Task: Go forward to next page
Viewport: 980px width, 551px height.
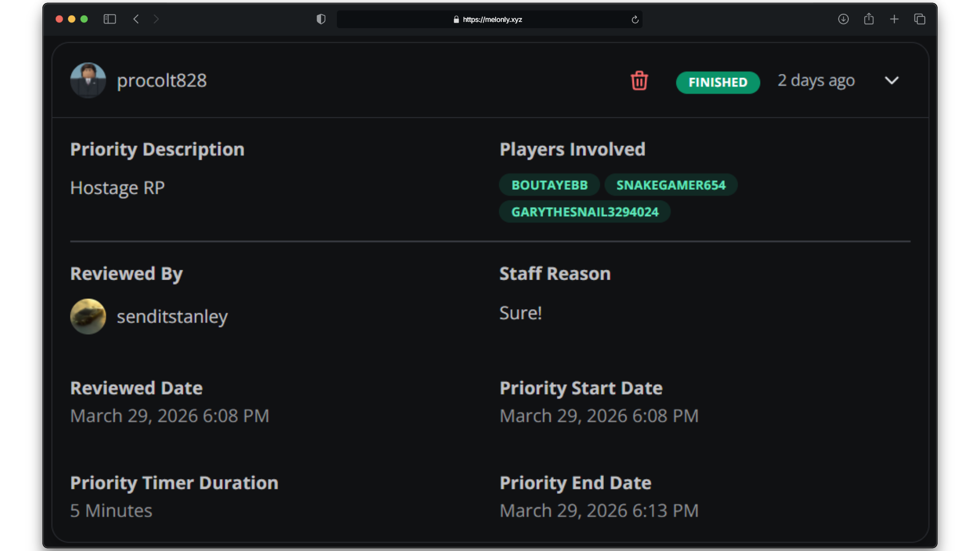Action: click(x=156, y=19)
